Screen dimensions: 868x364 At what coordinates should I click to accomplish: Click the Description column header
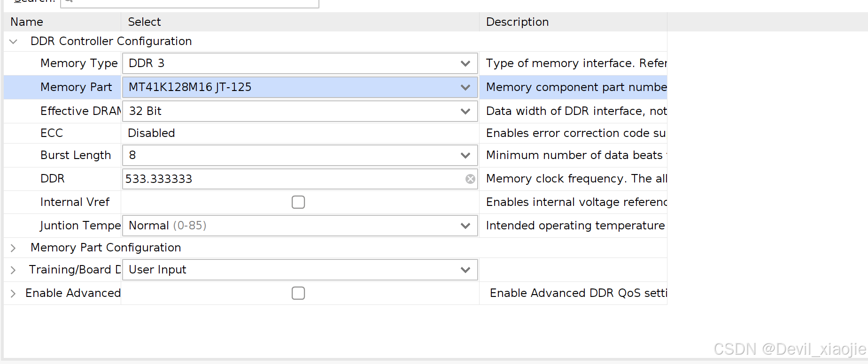tap(517, 22)
